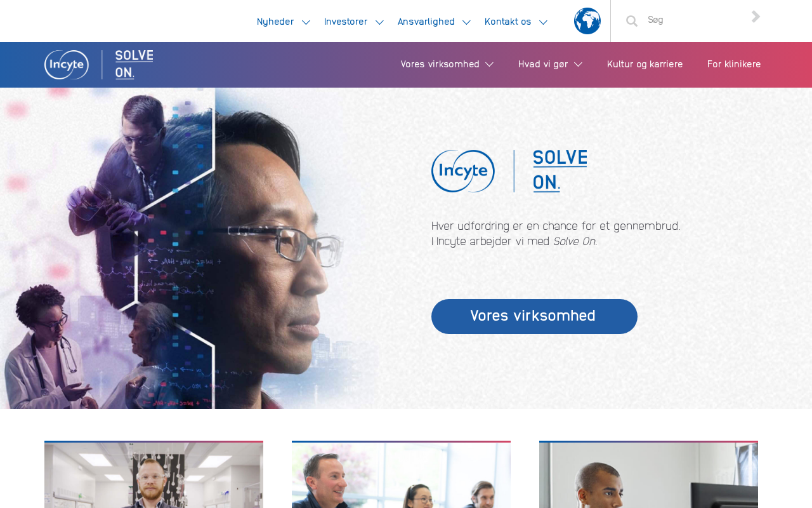Open the team meeting card thumbnail
This screenshot has width=812, height=508.
pyautogui.click(x=401, y=475)
